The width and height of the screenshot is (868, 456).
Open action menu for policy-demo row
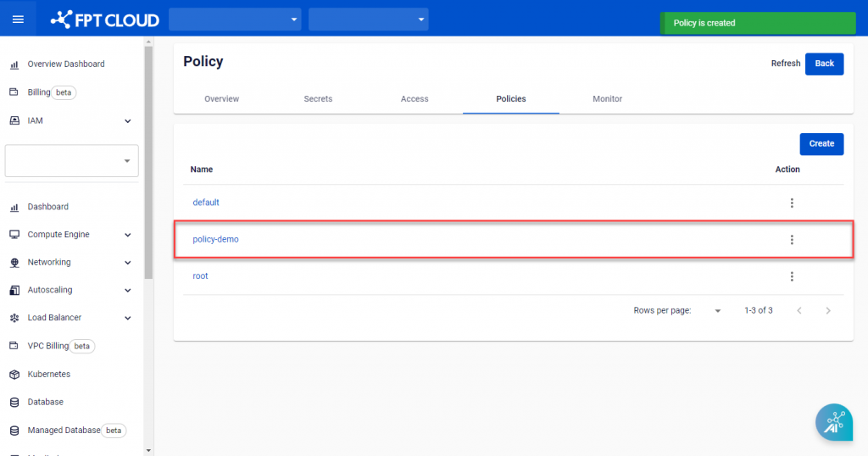(792, 240)
